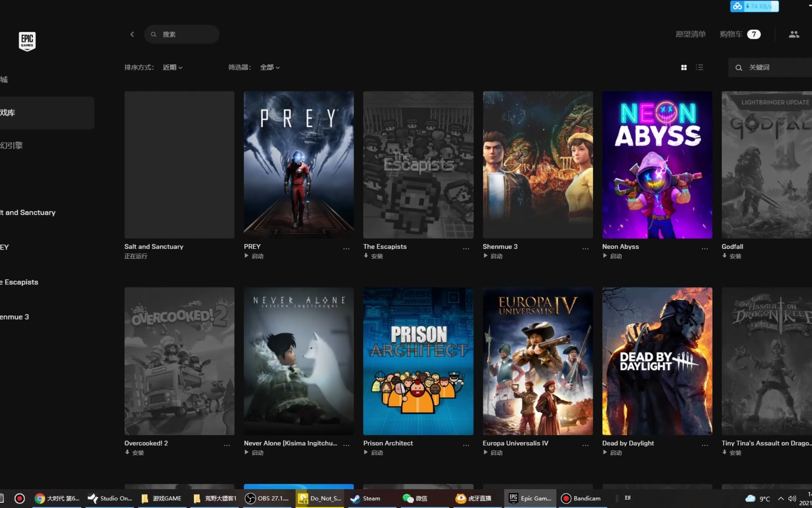Click the store search field
This screenshot has width=812, height=508.
[182, 34]
